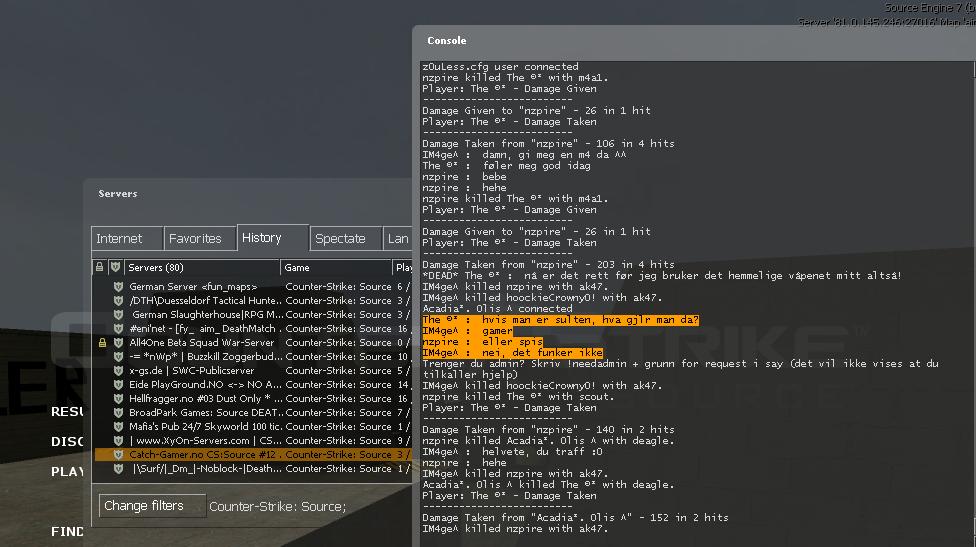Switch to the Lan tab

(398, 238)
